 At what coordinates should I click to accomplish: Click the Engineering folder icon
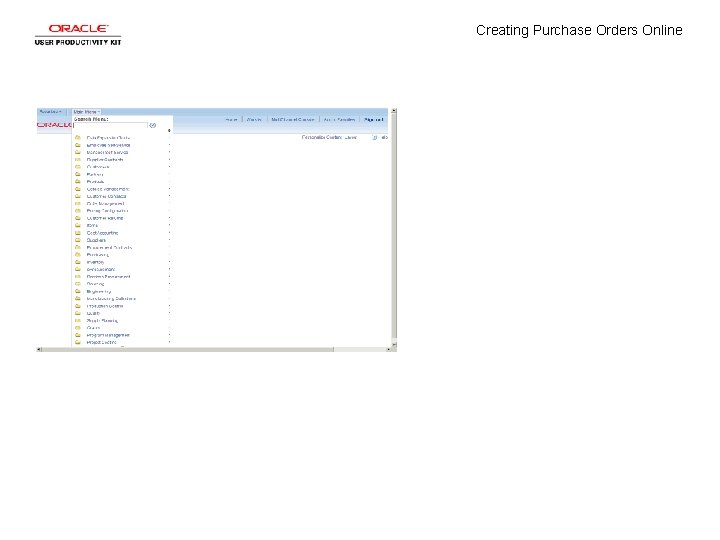pos(78,291)
